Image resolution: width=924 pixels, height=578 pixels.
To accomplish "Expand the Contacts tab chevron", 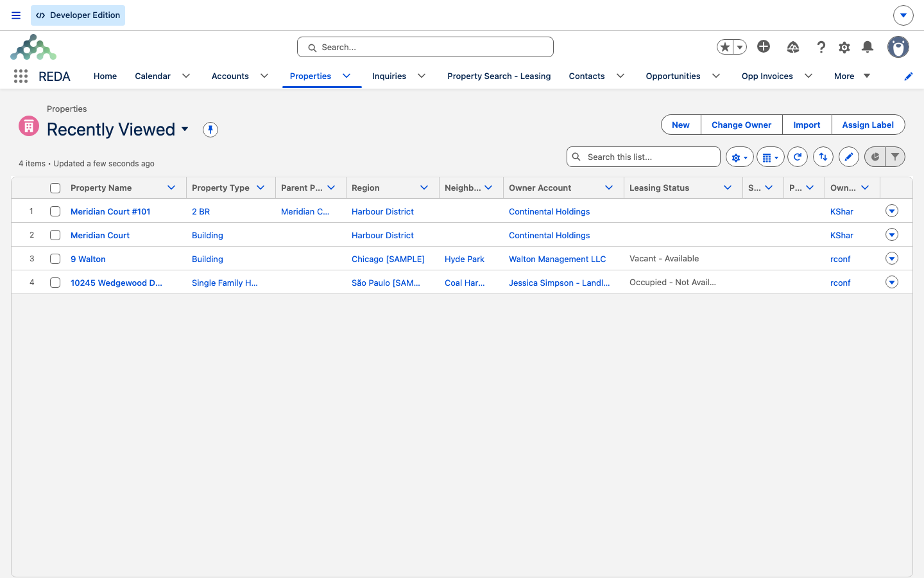I will [620, 76].
